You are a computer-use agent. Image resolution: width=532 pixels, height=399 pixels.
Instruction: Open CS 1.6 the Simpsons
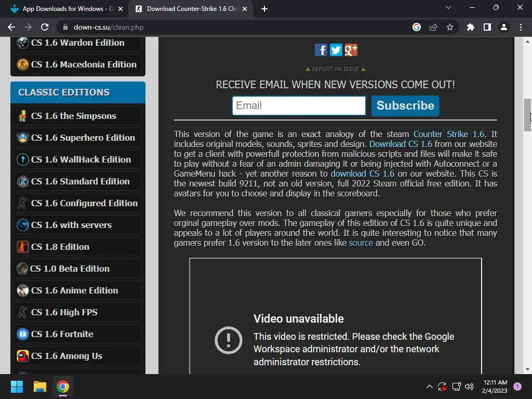tap(78, 116)
